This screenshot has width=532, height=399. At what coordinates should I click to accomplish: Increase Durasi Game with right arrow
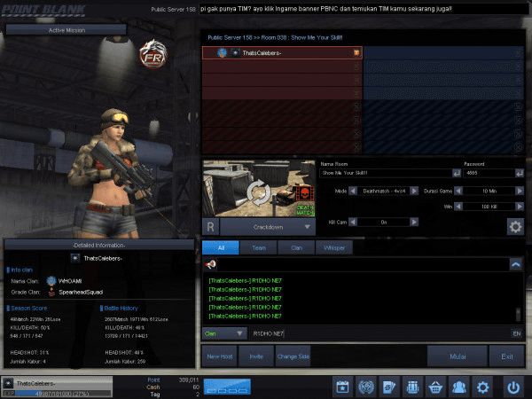point(520,191)
